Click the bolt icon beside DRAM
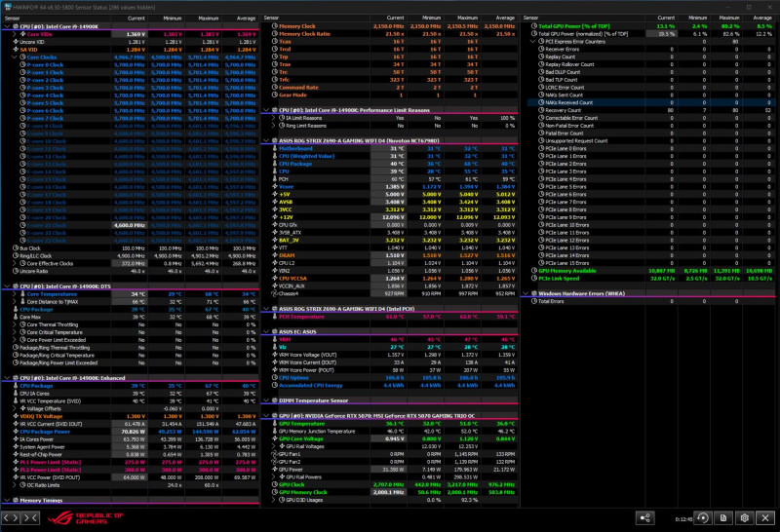Viewport: 780px width, 532px height. (275, 255)
